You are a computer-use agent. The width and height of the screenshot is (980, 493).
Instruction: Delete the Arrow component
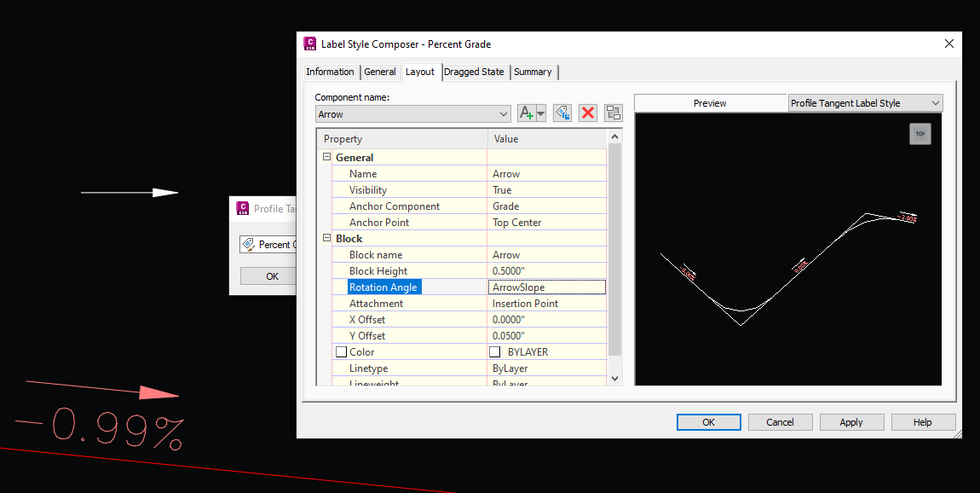click(588, 113)
